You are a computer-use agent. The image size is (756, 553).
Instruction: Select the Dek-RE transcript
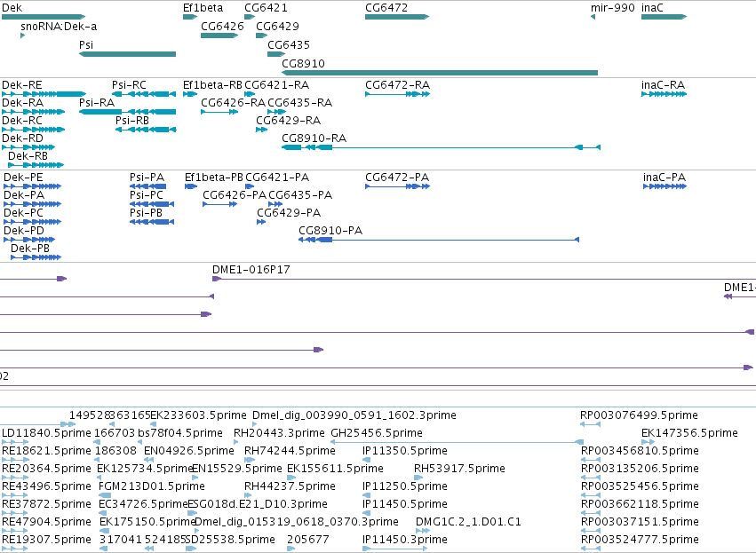point(44,94)
